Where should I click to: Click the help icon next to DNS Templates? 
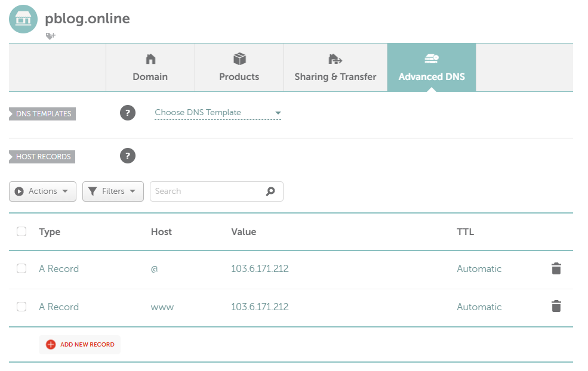click(128, 112)
